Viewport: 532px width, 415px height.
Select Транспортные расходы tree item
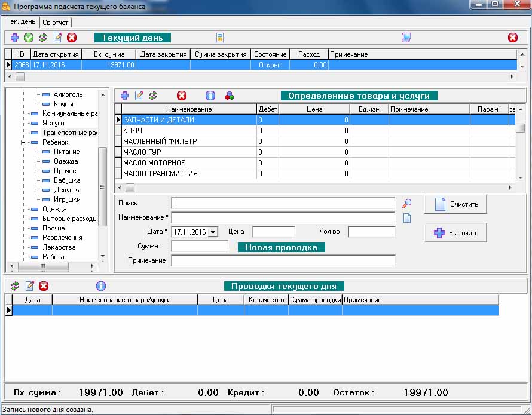69,133
